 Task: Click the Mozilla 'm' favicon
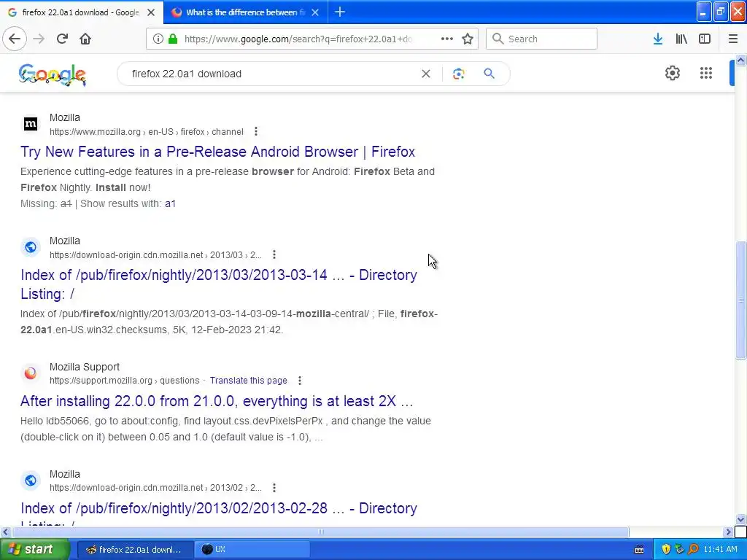31,124
